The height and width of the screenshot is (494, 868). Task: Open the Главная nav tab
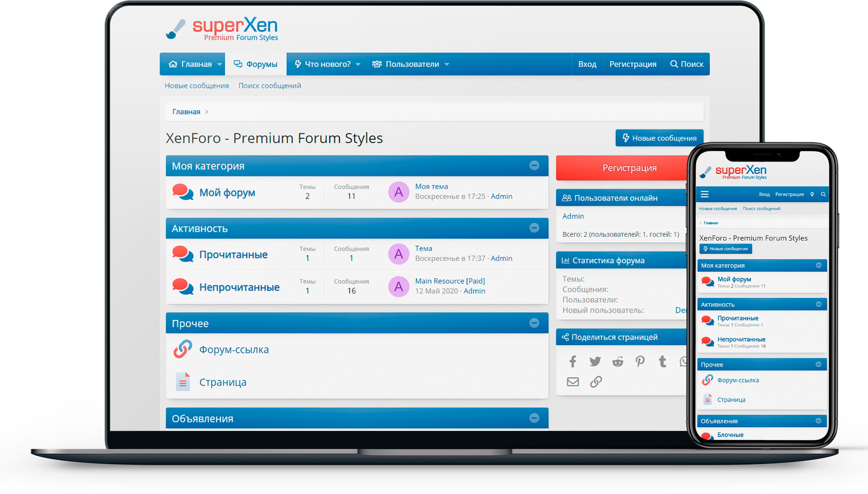[x=190, y=64]
